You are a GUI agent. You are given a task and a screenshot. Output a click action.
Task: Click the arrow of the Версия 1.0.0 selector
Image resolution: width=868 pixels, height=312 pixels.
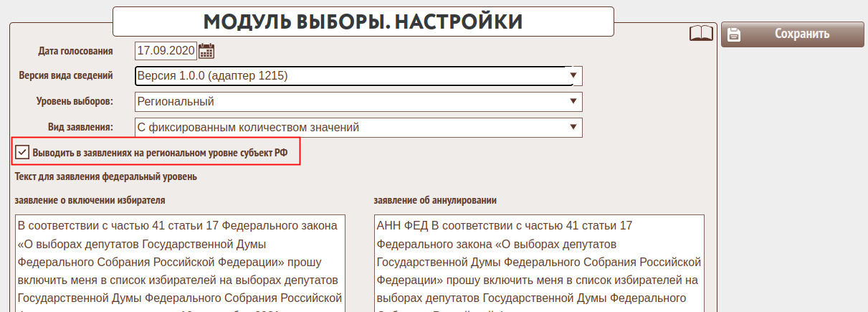pyautogui.click(x=573, y=75)
